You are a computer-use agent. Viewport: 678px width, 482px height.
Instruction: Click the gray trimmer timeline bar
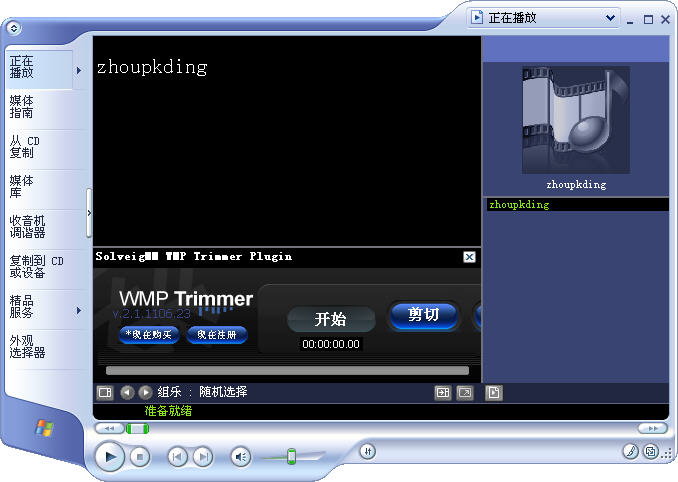pos(287,370)
